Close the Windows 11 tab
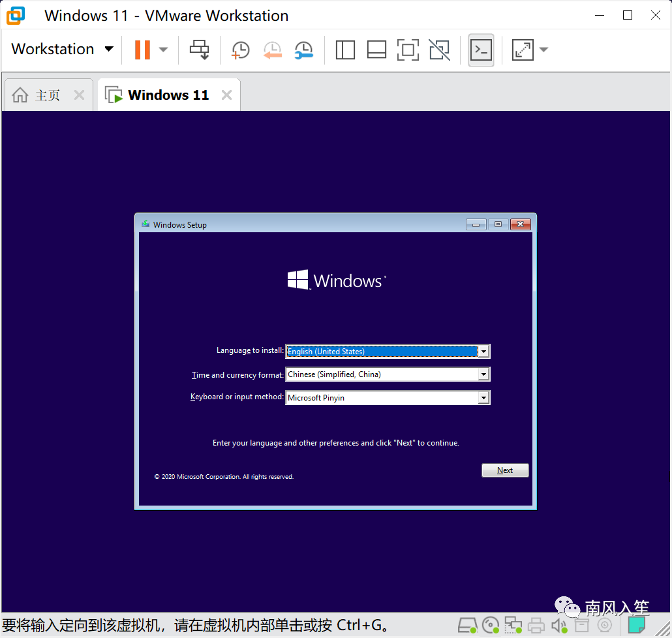Viewport: 672px width, 638px height. click(x=226, y=95)
